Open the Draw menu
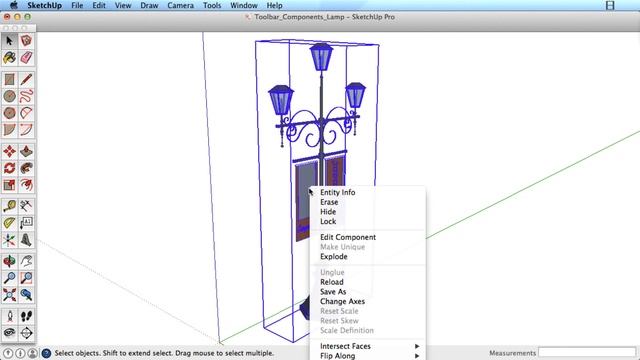This screenshot has height=360, width=640. [149, 5]
